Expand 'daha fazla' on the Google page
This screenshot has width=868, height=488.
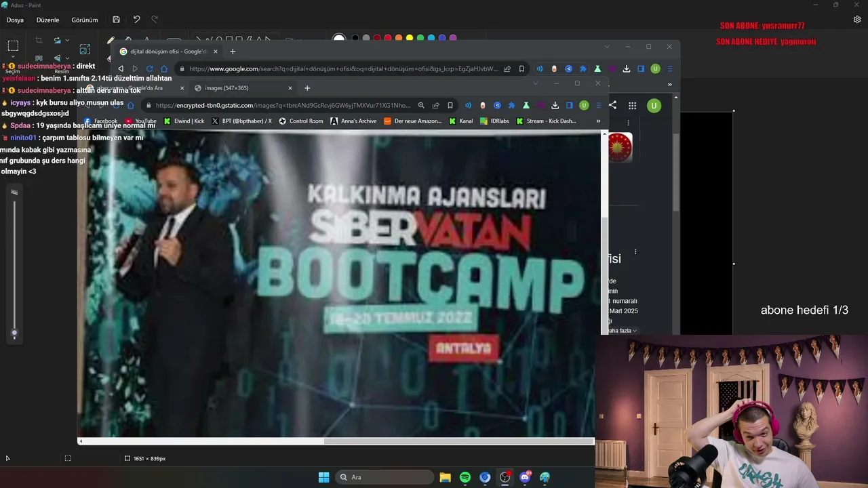[x=621, y=331]
